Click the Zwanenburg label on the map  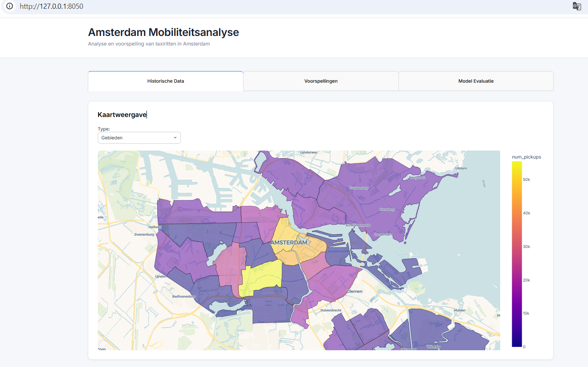[x=144, y=234]
